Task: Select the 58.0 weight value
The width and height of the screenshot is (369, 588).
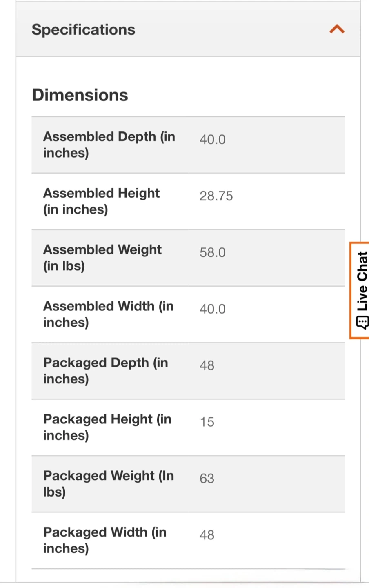Action: point(212,252)
